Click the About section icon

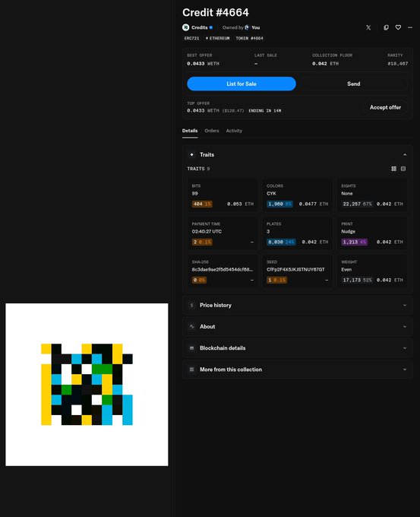192,327
